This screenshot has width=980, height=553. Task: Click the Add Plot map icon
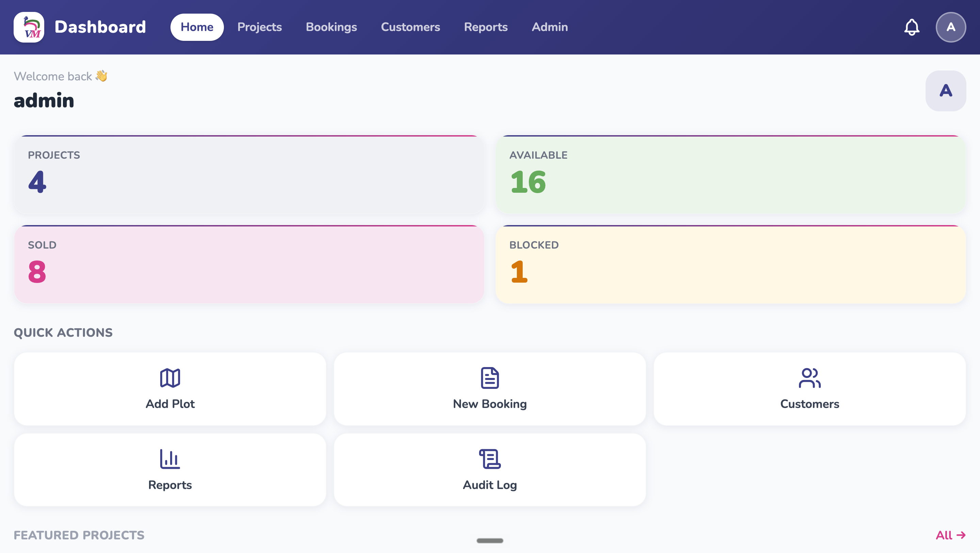point(170,378)
